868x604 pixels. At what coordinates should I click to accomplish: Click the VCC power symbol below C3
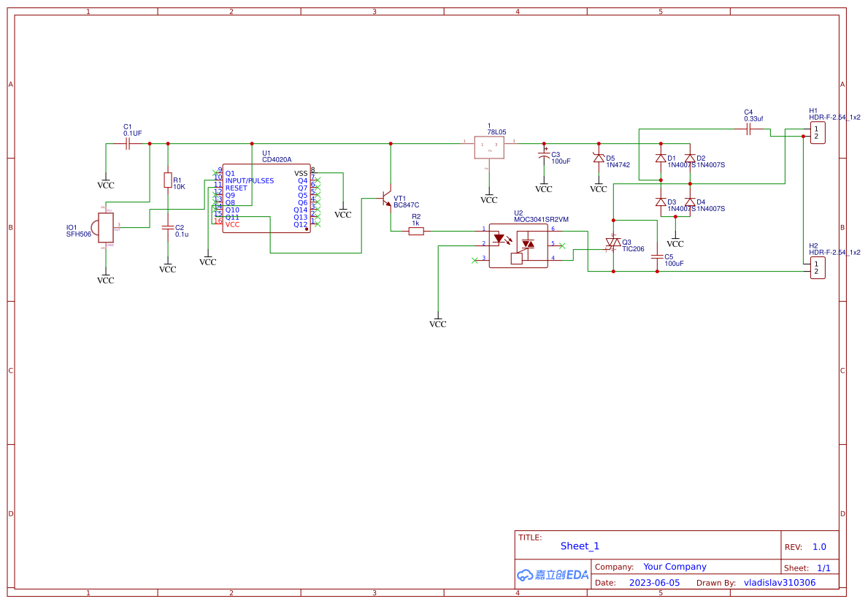pyautogui.click(x=542, y=186)
